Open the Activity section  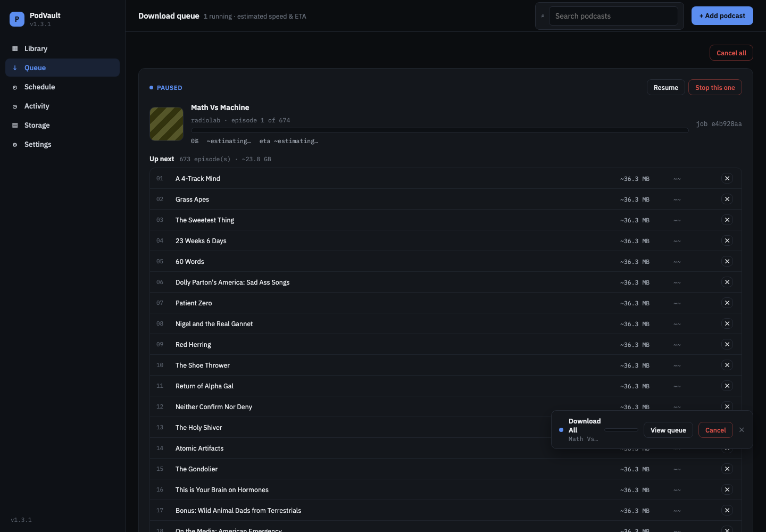(62, 106)
